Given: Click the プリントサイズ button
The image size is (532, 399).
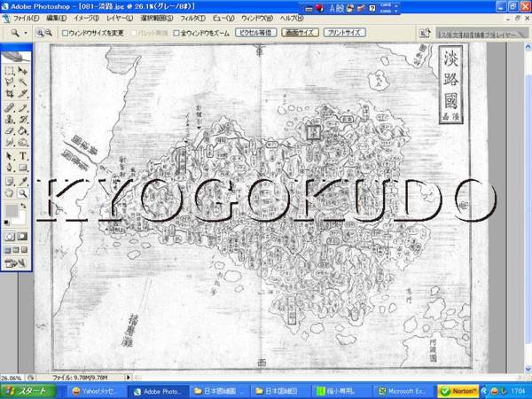Looking at the screenshot, I should [344, 33].
